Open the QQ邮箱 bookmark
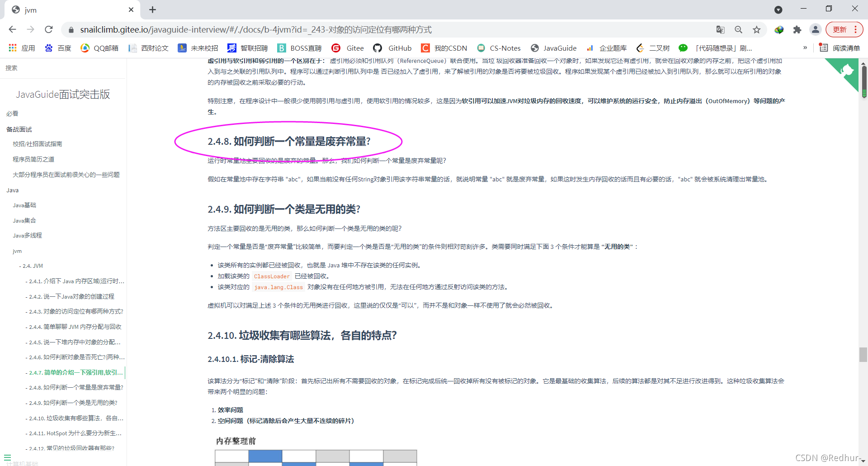This screenshot has width=868, height=466. (x=99, y=48)
